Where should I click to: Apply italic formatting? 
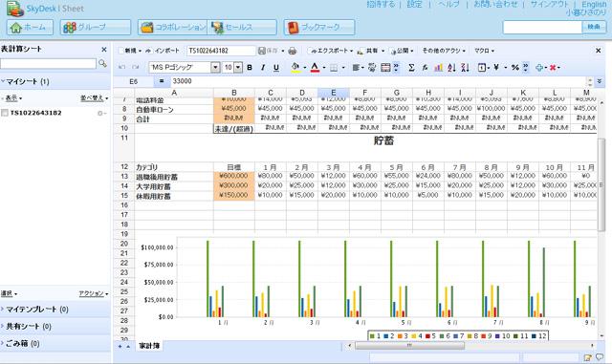tap(263, 68)
